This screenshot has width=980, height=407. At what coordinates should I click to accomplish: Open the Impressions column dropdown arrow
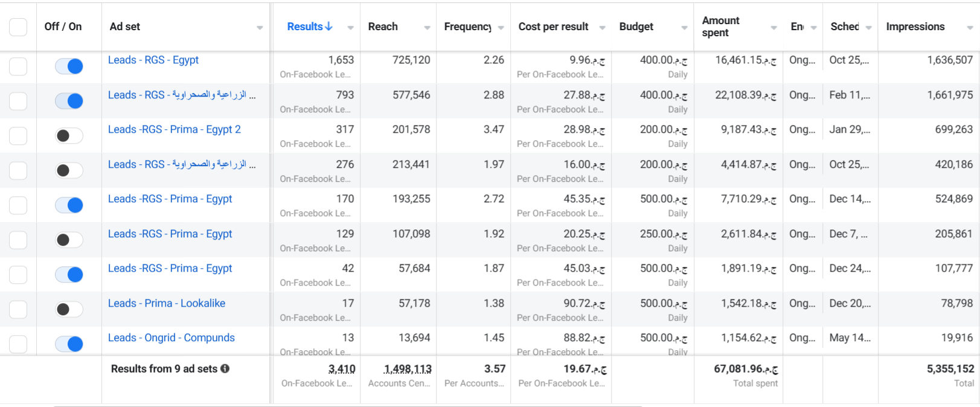click(970, 28)
